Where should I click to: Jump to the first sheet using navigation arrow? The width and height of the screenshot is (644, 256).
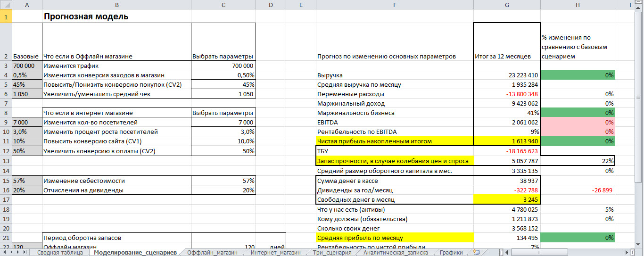tap(4, 252)
